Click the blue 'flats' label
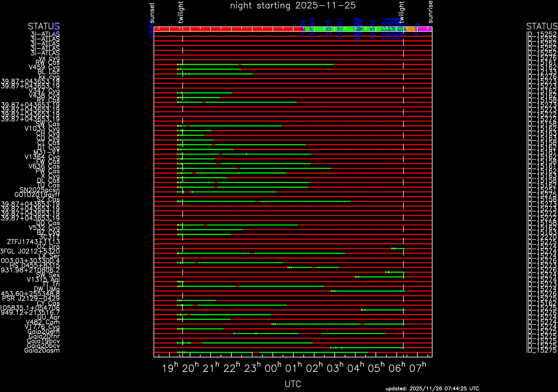The width and height of the screenshot is (558, 392). pos(417,29)
